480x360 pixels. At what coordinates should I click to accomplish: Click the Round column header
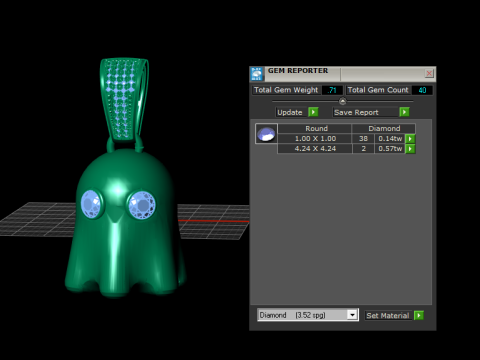click(315, 128)
